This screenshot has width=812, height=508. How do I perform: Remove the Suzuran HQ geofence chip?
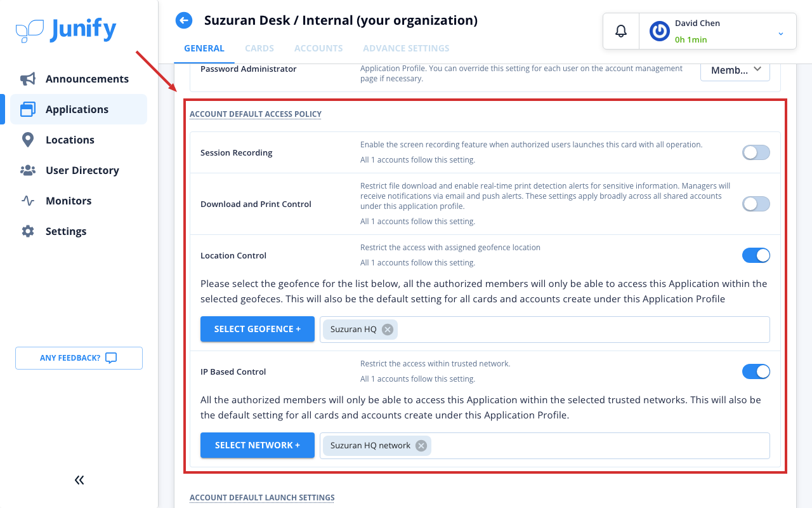tap(388, 330)
